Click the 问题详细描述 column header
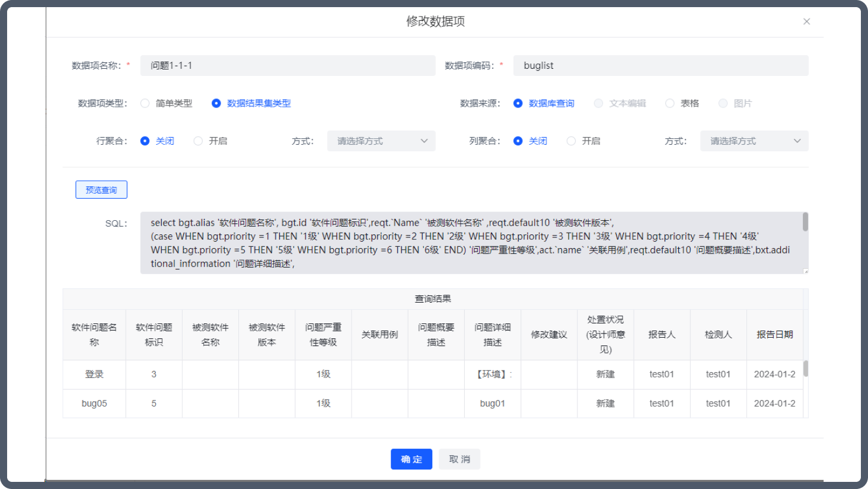 [x=493, y=335]
